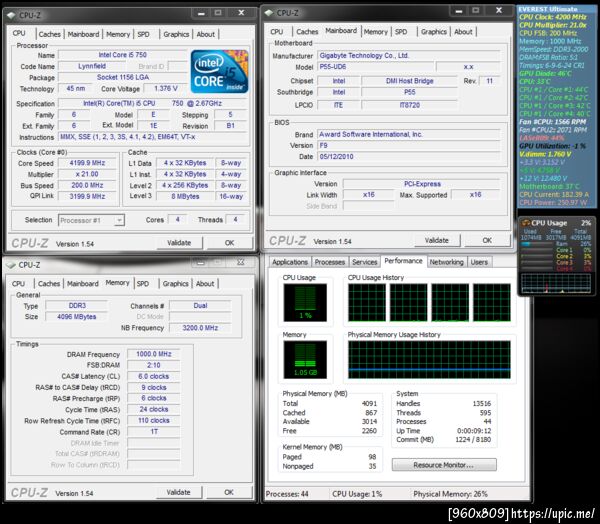Click BIOS brand Award Software International
Image resolution: width=600 pixels, height=524 pixels.
coord(408,134)
